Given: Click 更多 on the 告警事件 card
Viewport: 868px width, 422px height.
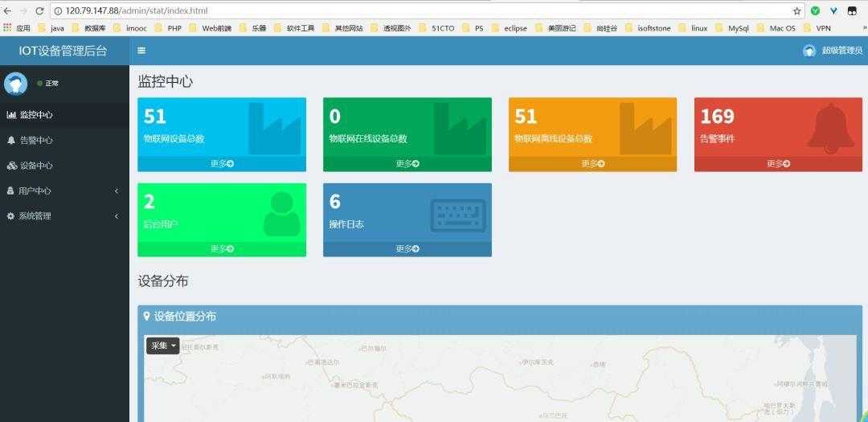Looking at the screenshot, I should [x=778, y=163].
